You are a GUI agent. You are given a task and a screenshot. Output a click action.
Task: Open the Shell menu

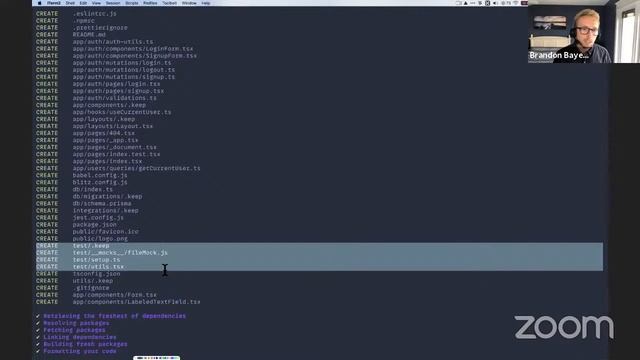70,3
